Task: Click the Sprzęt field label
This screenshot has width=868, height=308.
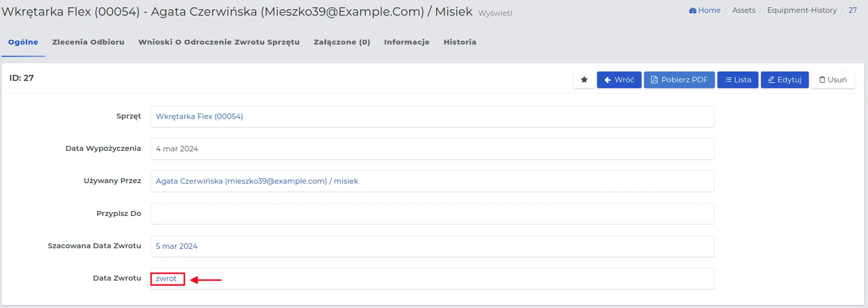Action: 129,117
